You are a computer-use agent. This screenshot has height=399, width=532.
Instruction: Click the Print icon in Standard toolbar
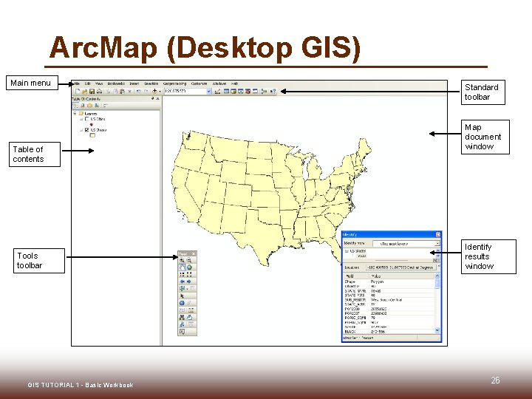100,92
